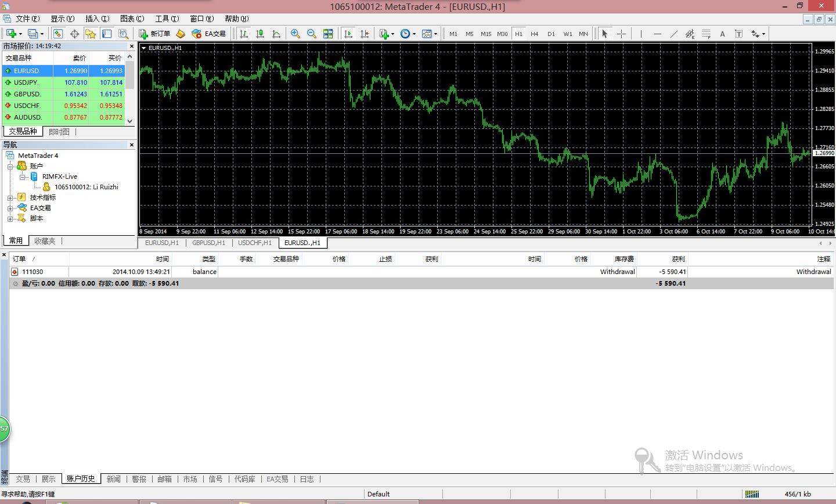Close the Market Watch panel
This screenshot has height=504, width=836.
132,46
